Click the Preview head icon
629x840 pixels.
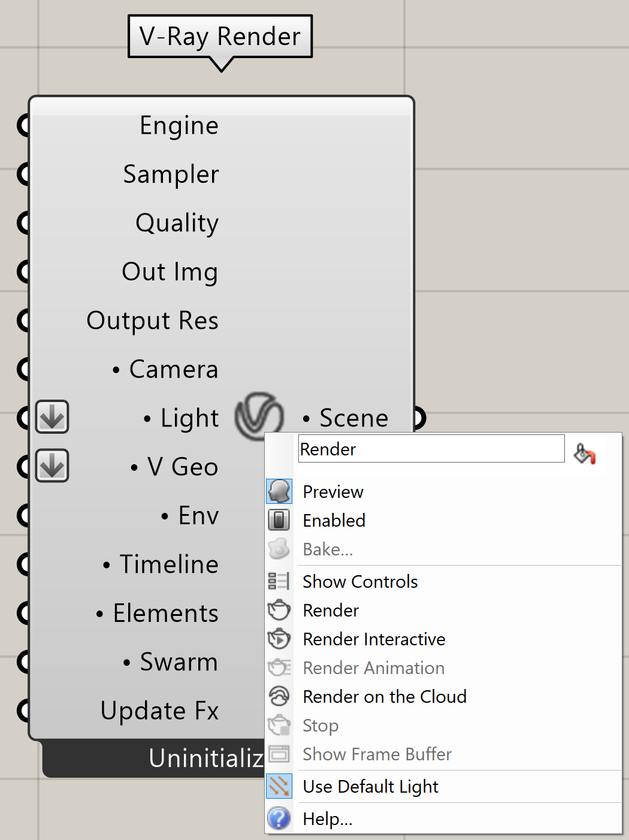(279, 491)
